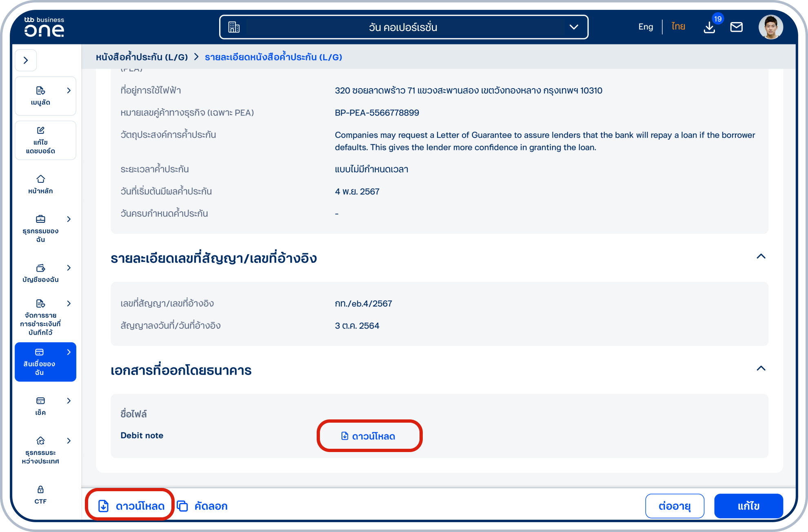Open downloads icon showing 19 notifications
808x532 pixels.
click(709, 28)
